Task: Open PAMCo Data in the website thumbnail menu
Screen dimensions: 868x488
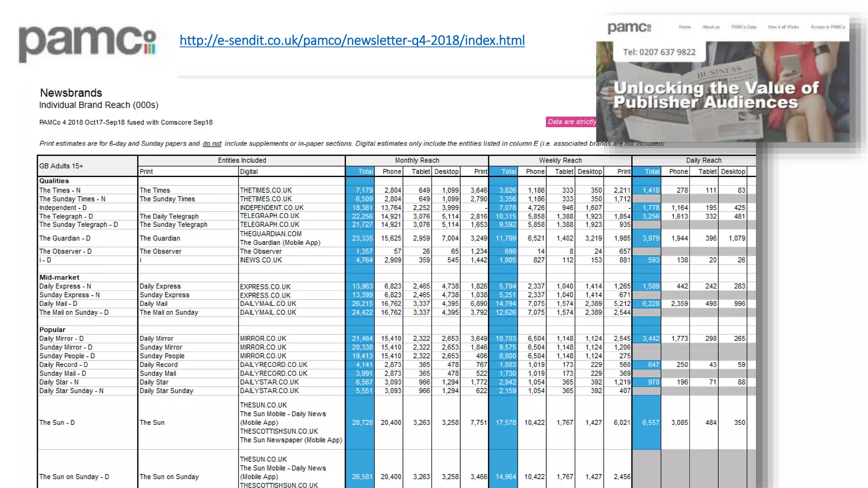Action: [x=743, y=27]
